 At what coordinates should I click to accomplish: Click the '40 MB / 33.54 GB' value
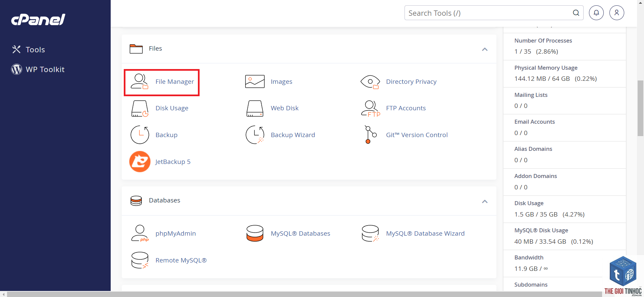(540, 241)
